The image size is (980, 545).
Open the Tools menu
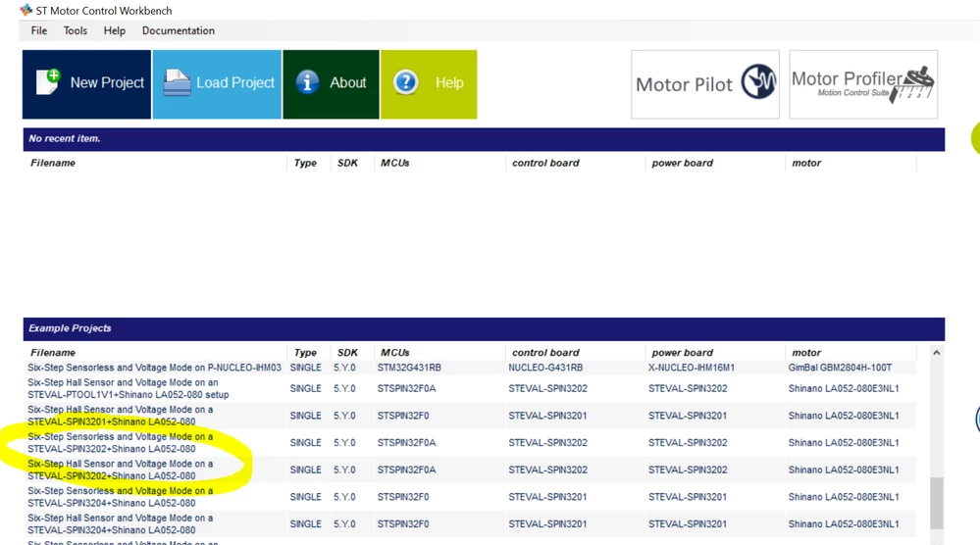75,30
